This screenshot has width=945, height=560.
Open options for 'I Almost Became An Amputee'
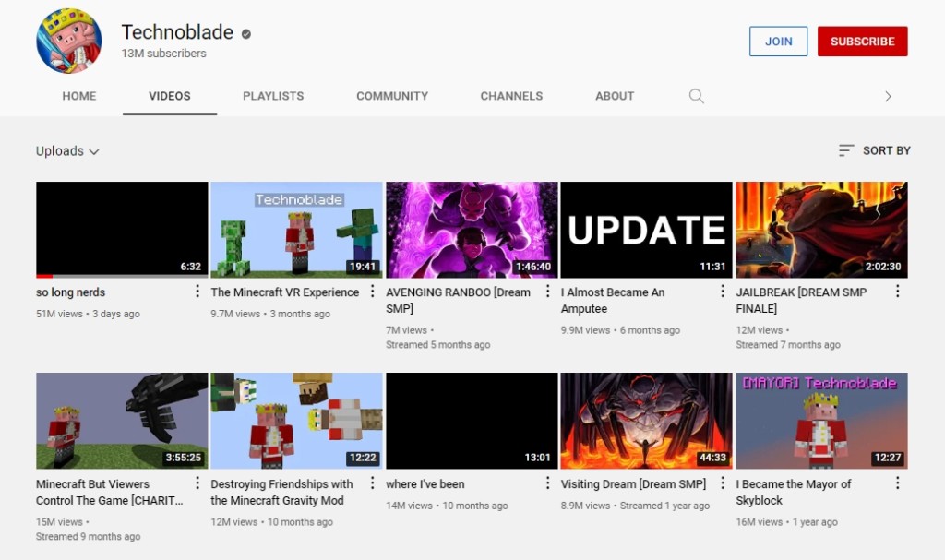[x=723, y=292]
